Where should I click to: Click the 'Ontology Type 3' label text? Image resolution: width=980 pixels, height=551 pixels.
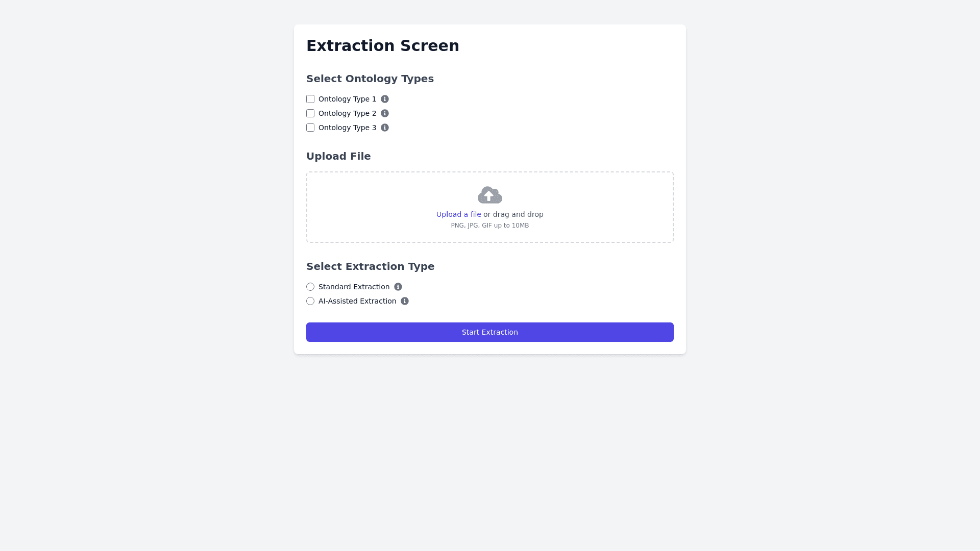pyautogui.click(x=347, y=128)
